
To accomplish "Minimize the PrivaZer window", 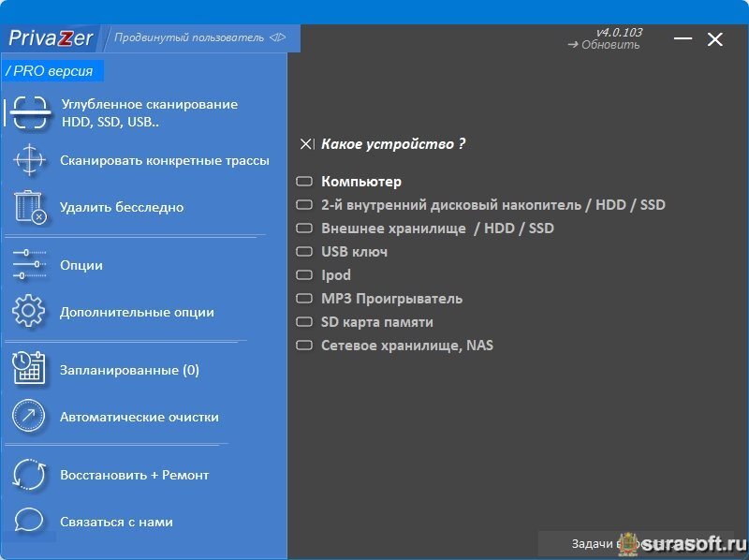I will (x=683, y=38).
